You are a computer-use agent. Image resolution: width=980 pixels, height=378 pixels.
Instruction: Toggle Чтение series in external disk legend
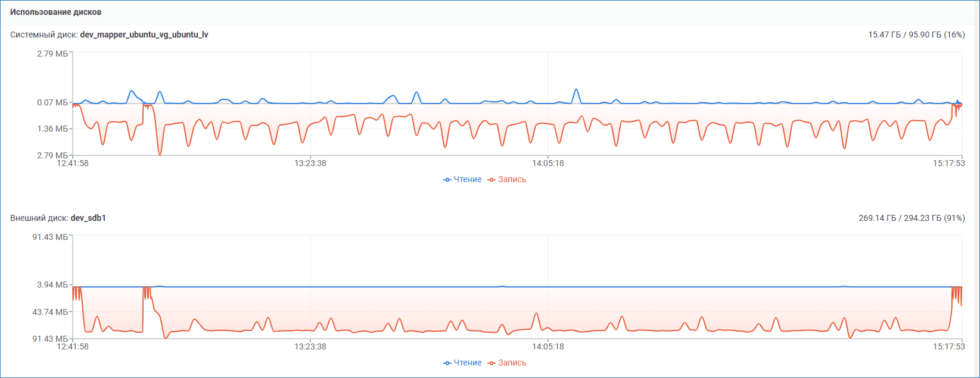(x=462, y=363)
